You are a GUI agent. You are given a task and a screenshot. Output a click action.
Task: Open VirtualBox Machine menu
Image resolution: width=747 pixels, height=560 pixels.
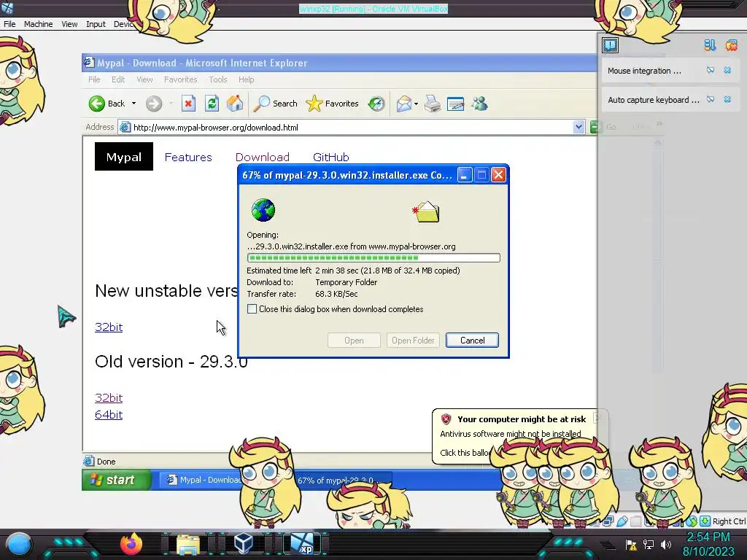[x=39, y=24]
